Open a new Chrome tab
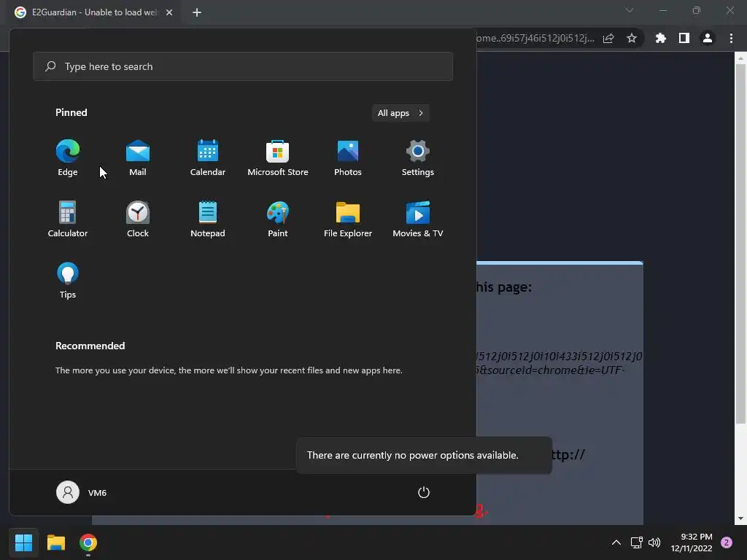The image size is (747, 560). [x=197, y=12]
